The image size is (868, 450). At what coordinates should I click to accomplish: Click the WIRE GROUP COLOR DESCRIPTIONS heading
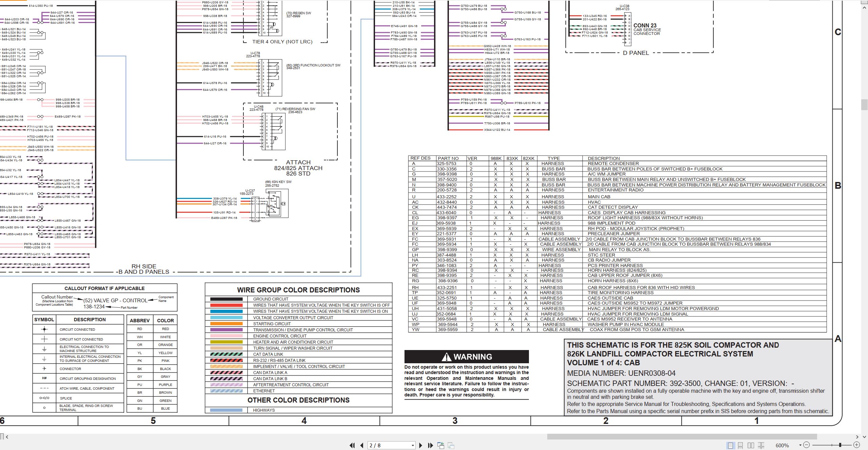(x=298, y=290)
